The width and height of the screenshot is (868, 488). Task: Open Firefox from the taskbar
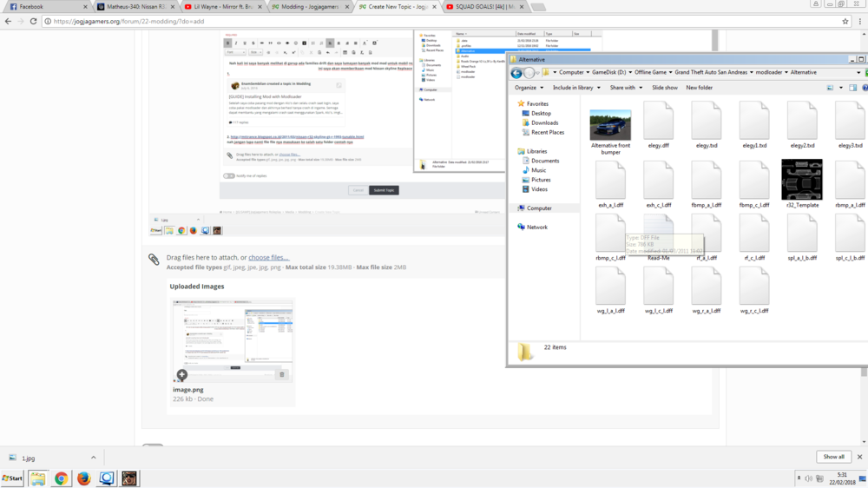pos(83,478)
